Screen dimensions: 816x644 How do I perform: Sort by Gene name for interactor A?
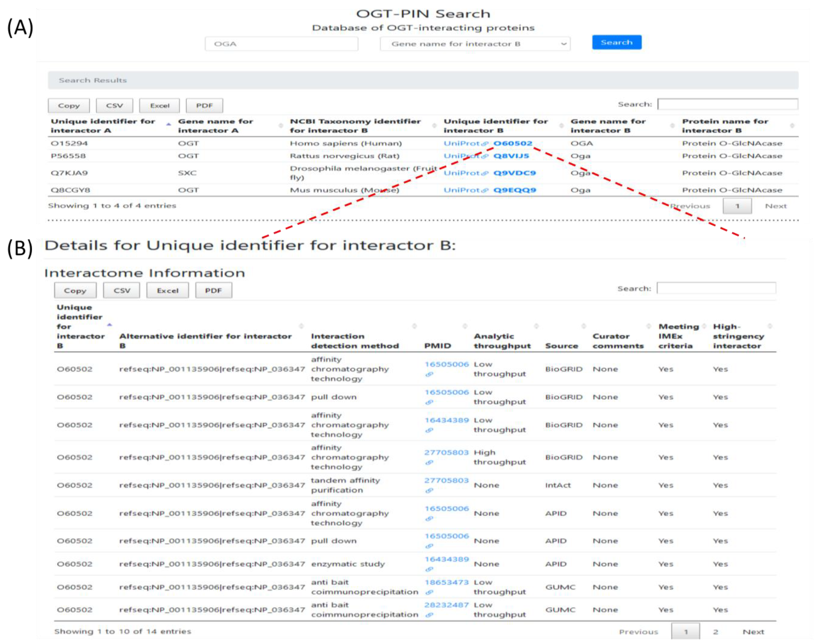tap(215, 126)
